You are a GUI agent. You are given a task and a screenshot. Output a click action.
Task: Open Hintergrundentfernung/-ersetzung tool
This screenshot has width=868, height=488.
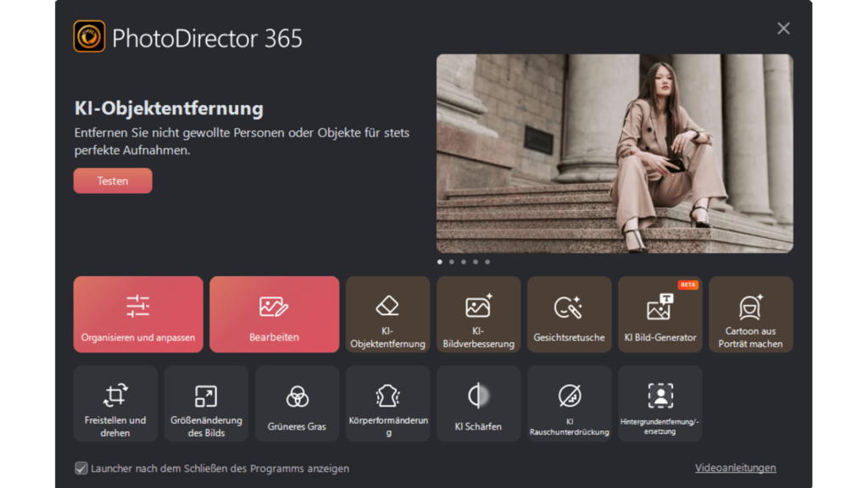tap(659, 403)
